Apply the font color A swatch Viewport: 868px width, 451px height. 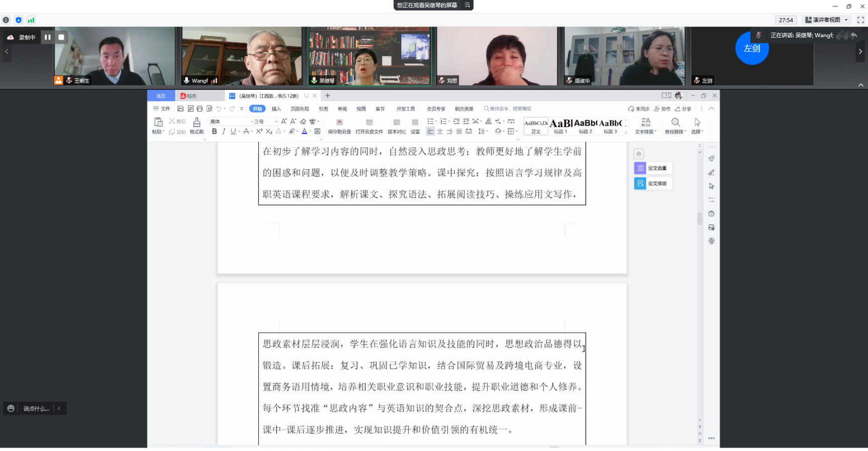(304, 132)
